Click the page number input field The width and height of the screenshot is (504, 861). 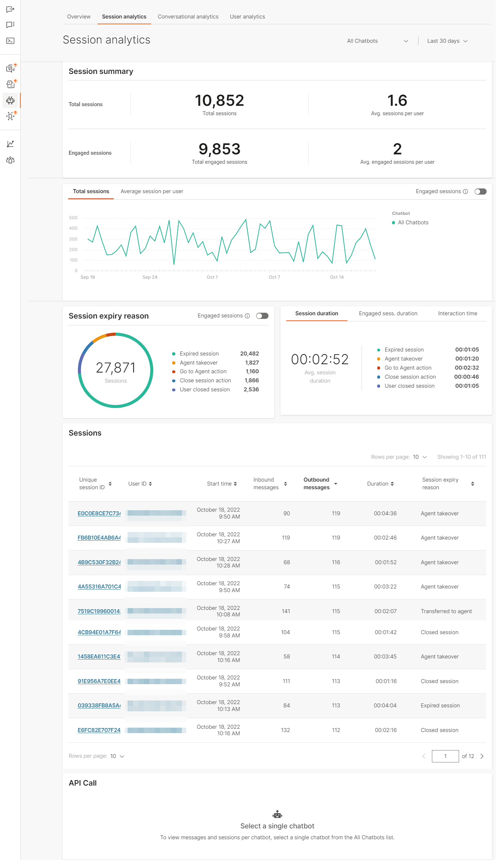(445, 756)
